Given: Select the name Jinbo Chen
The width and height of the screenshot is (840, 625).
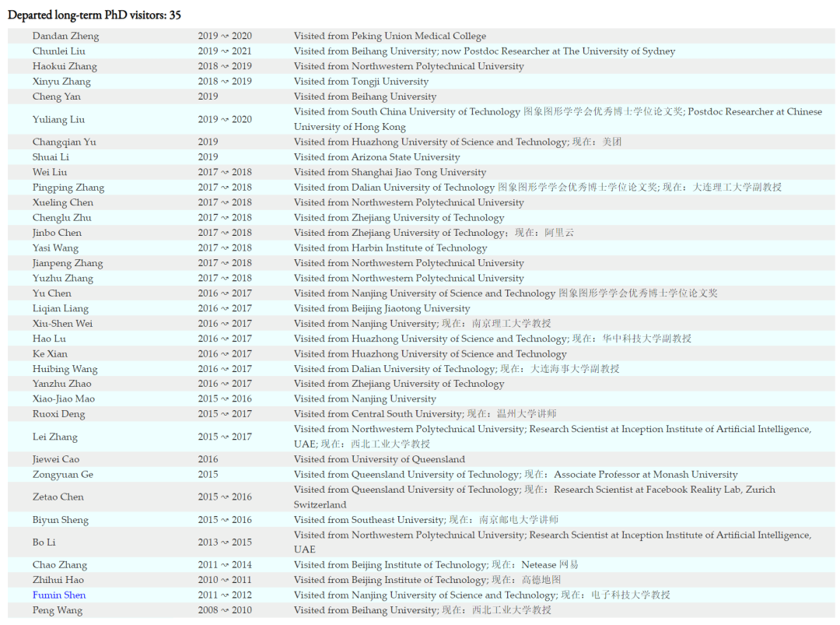Looking at the screenshot, I should click(57, 233).
